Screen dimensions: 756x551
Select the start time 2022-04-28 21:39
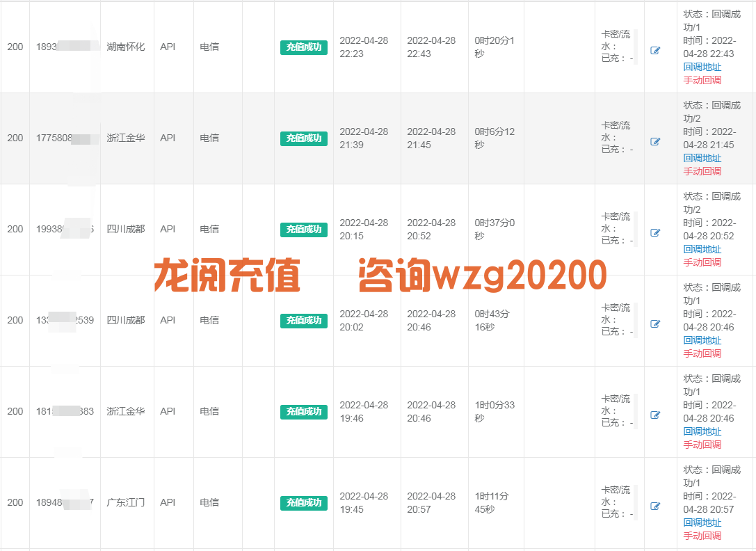click(364, 138)
